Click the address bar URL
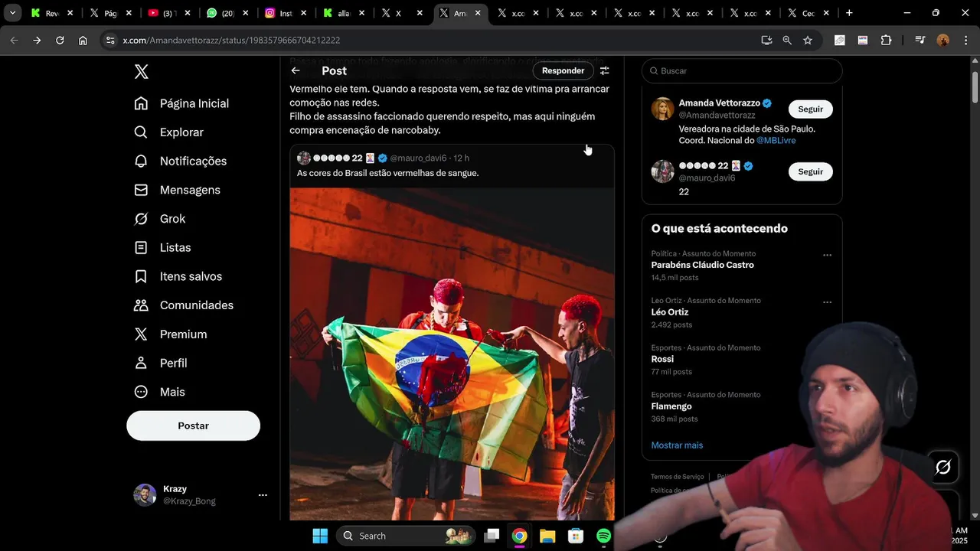The image size is (980, 551). (231, 41)
